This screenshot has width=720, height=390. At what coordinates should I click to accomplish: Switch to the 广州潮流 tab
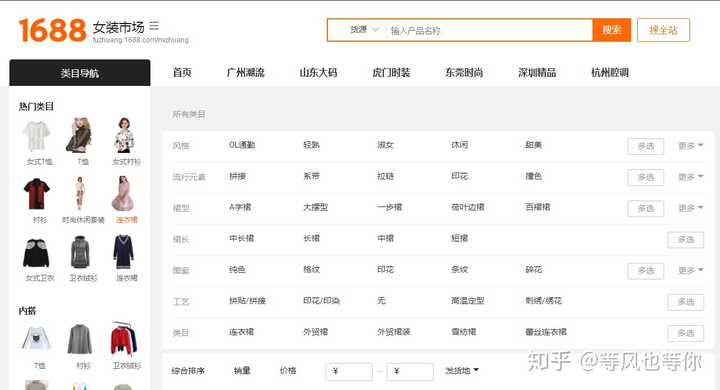pos(246,73)
